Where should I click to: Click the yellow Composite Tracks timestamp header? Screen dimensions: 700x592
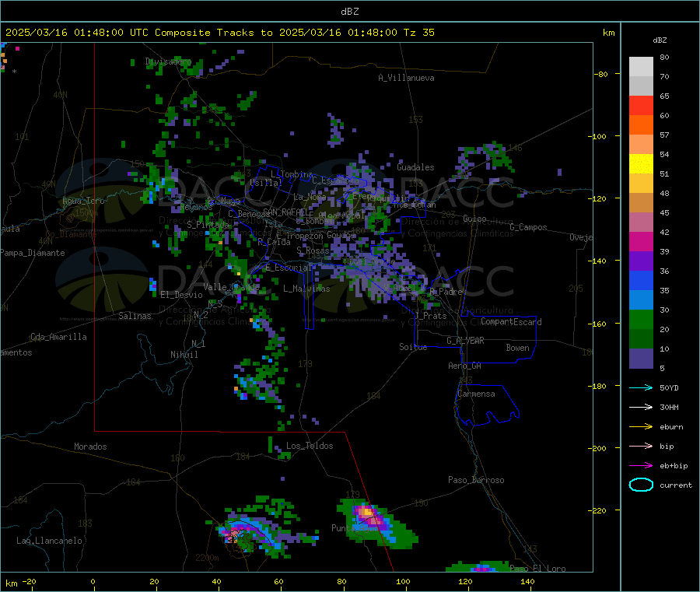pos(220,33)
